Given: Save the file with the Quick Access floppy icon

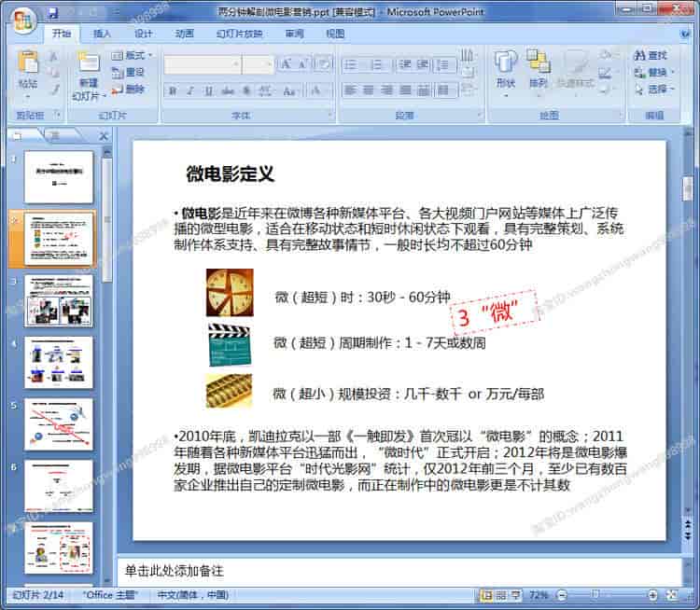Looking at the screenshot, I should [53, 13].
